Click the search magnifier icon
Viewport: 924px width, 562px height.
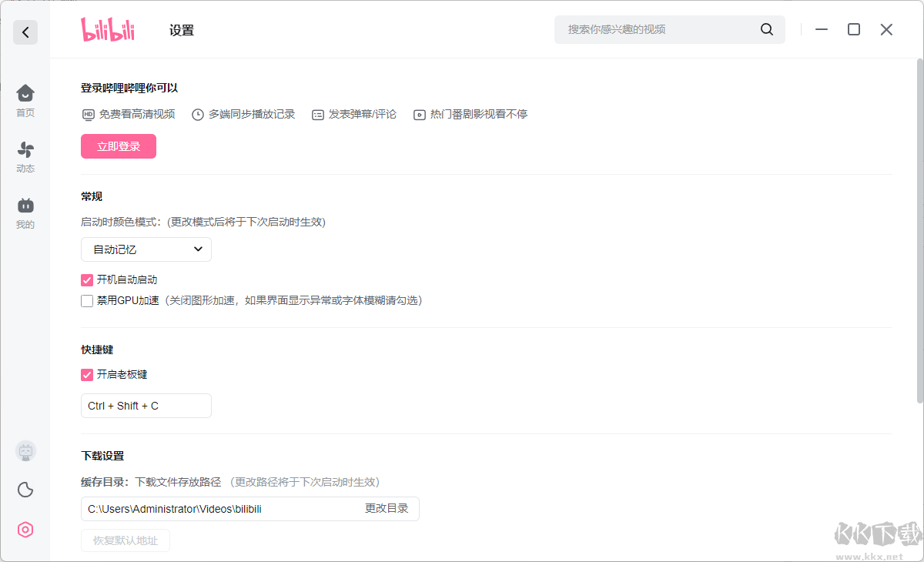tap(766, 29)
